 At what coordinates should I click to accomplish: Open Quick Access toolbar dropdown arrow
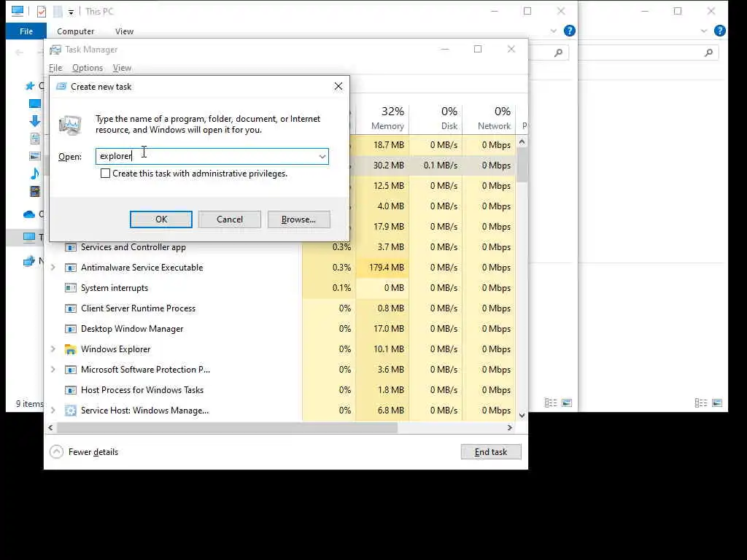[x=71, y=12]
